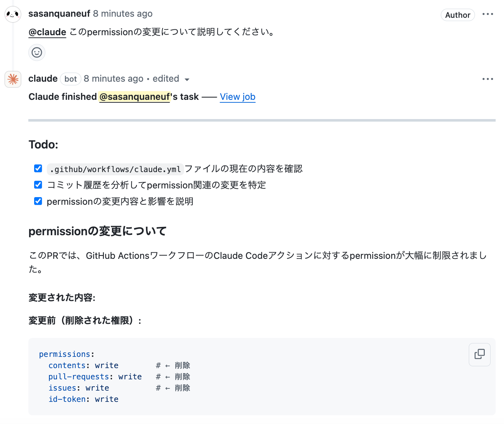Click 'permissions:' code line
The height and width of the screenshot is (424, 504).
point(66,354)
